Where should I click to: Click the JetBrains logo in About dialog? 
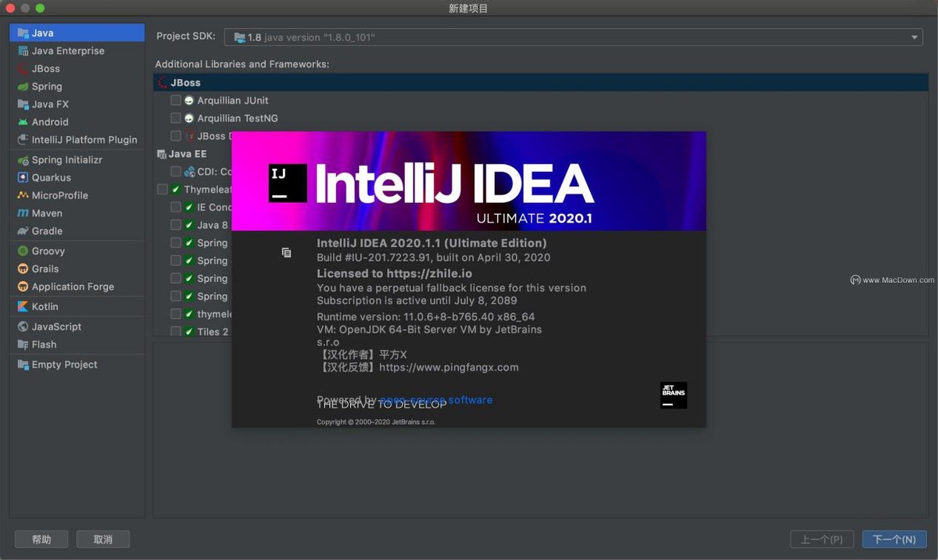coord(674,395)
